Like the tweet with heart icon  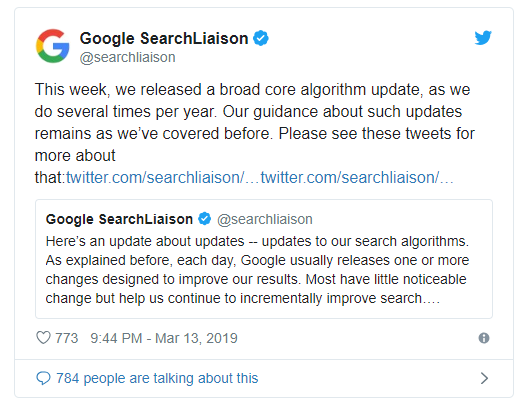click(x=43, y=338)
